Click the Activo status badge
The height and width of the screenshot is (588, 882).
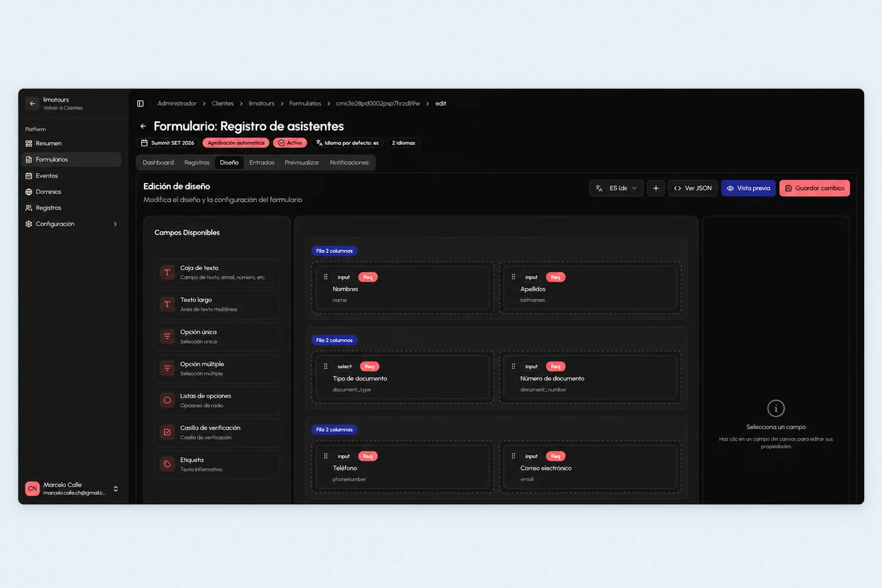290,143
